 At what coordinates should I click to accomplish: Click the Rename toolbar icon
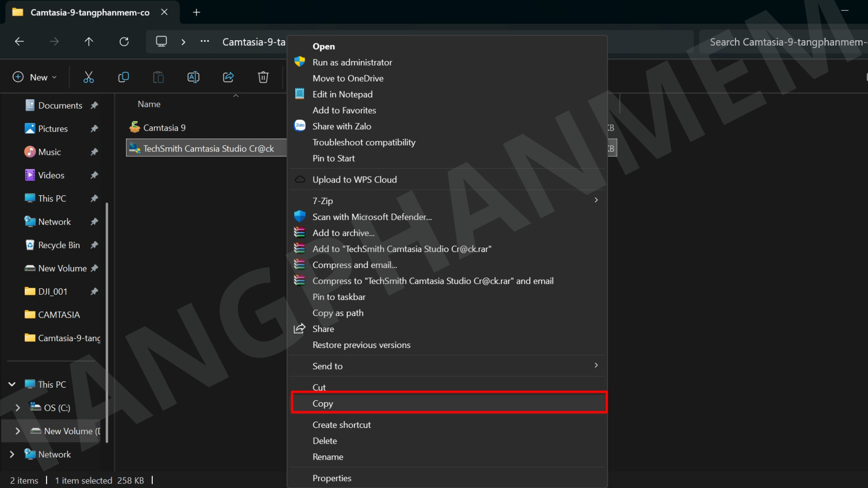(x=193, y=77)
